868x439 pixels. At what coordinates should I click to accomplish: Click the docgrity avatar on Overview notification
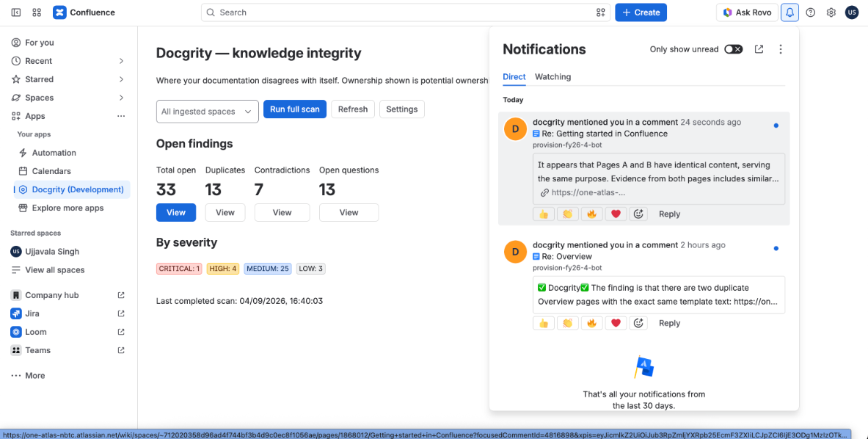pyautogui.click(x=515, y=252)
